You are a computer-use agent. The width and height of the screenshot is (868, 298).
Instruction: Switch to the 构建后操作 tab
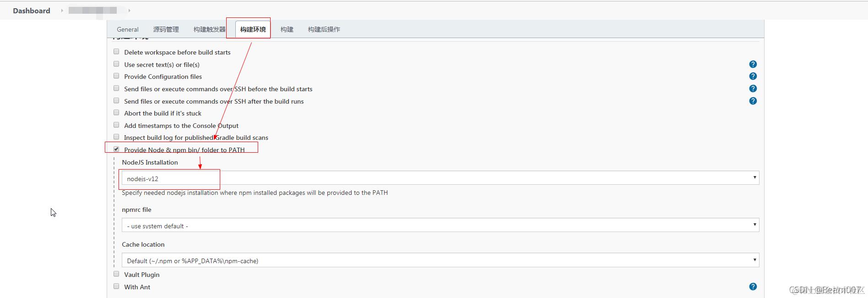(324, 29)
